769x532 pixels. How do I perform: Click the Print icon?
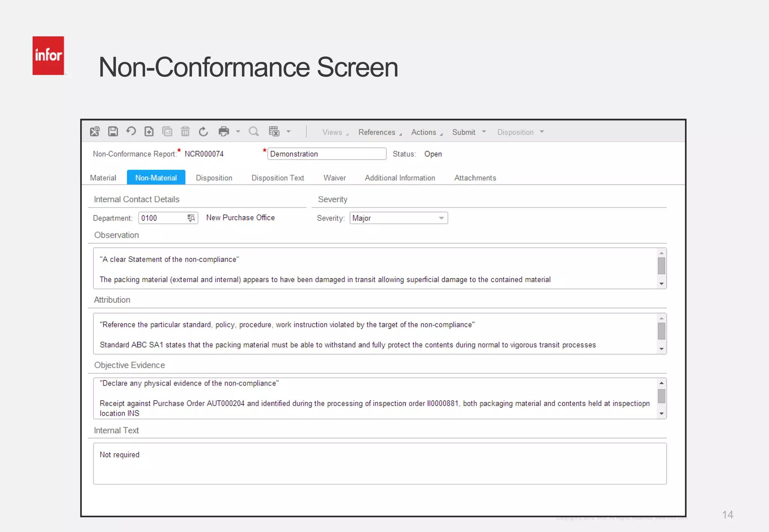coord(224,132)
